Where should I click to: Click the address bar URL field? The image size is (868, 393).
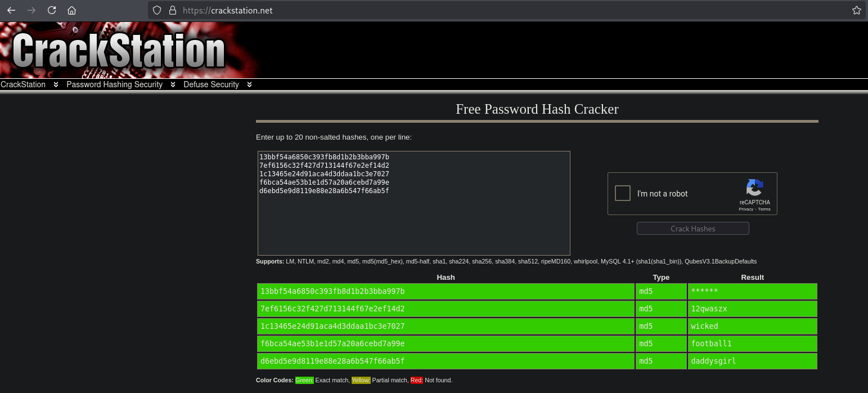click(506, 10)
